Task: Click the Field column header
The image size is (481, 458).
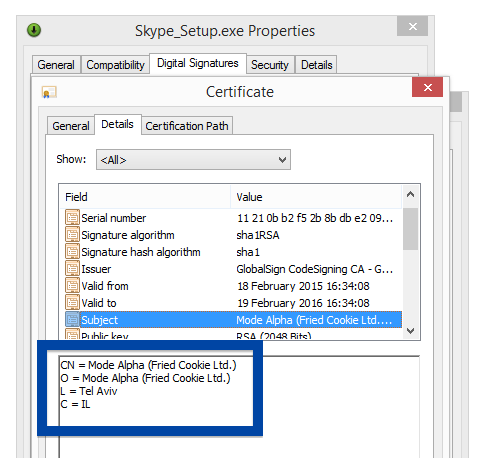Action: point(145,197)
